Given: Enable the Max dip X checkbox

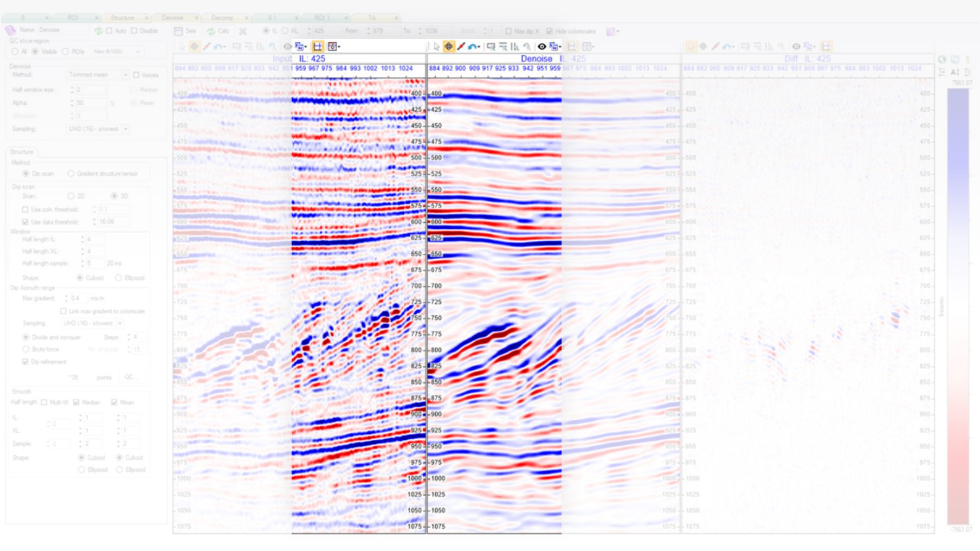Looking at the screenshot, I should [x=508, y=31].
